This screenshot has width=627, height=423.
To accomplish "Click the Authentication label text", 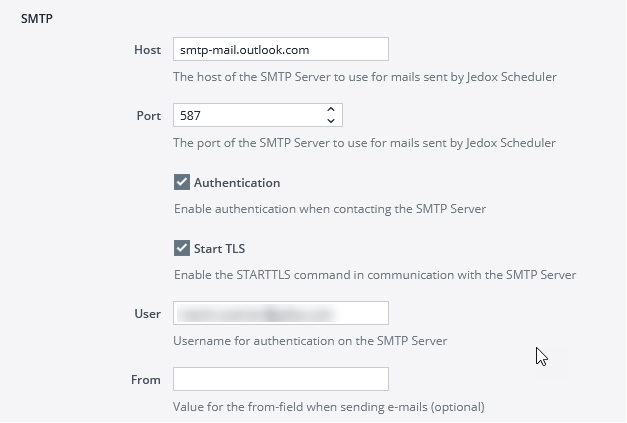I will tap(236, 183).
